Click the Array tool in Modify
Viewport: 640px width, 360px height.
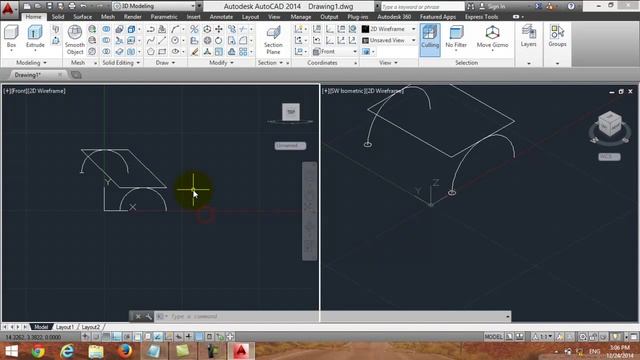click(243, 51)
